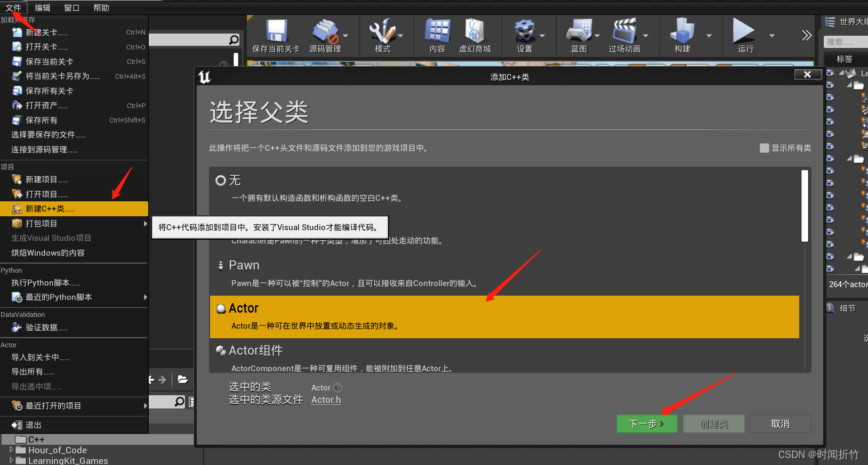
Task: Click the 下一步 button
Action: tap(647, 424)
